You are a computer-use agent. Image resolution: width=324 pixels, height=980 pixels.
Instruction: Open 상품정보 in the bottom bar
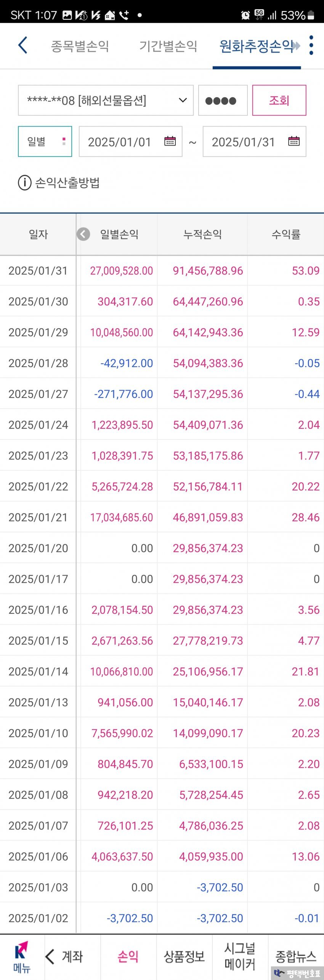pyautogui.click(x=184, y=957)
